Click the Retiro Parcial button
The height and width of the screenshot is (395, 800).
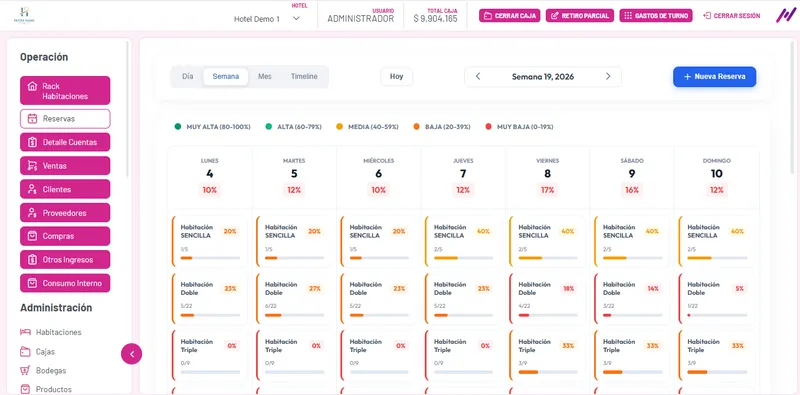coord(580,16)
